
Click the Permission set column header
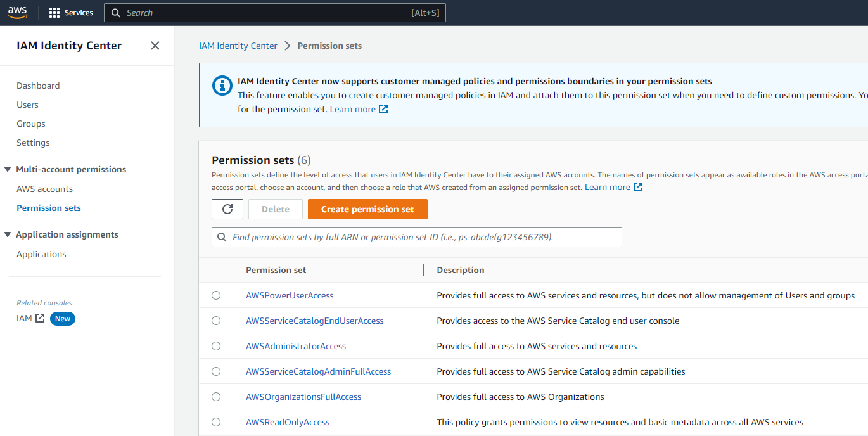pos(276,270)
